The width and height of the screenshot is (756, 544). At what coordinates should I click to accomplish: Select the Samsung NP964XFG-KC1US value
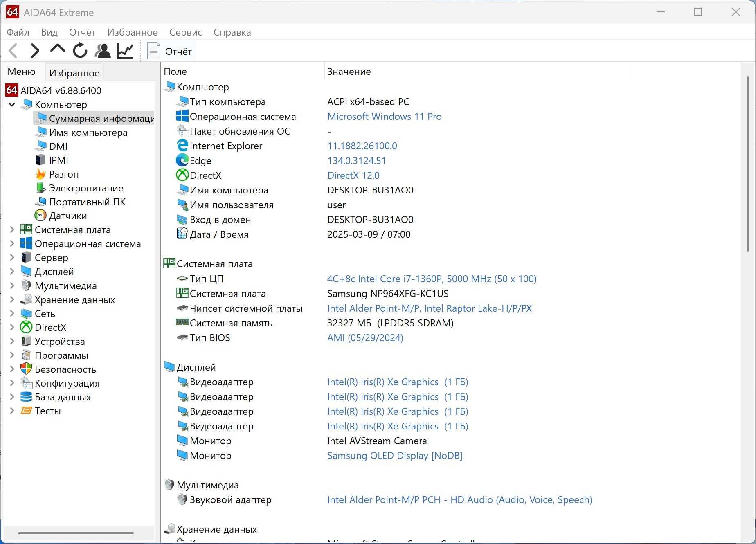pyautogui.click(x=388, y=293)
